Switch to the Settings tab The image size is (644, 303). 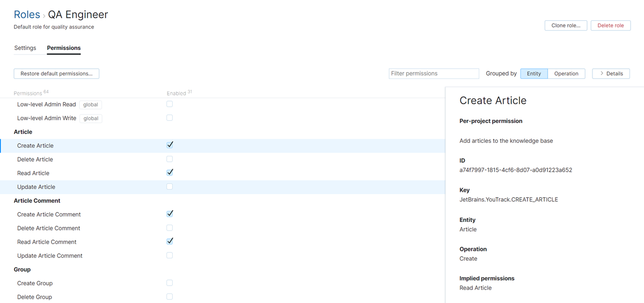coord(25,48)
